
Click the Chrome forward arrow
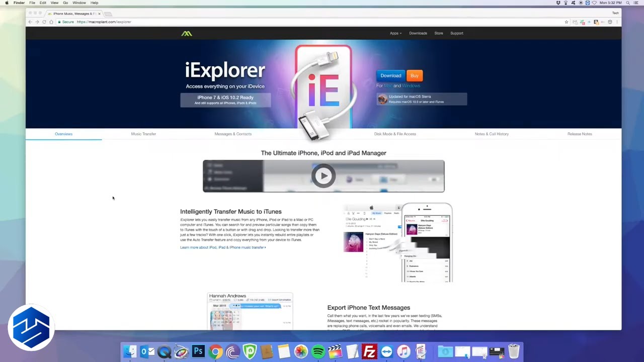(x=37, y=22)
